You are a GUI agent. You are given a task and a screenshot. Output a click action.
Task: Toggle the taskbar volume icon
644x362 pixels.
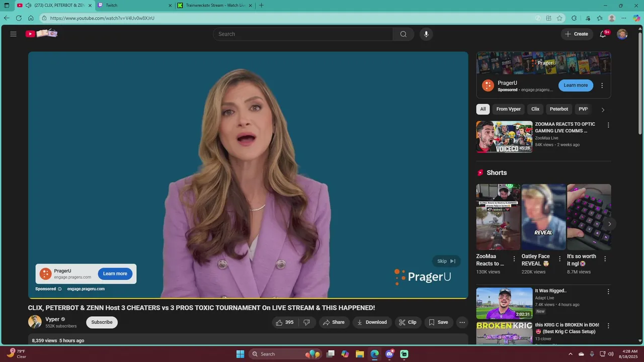coord(611,354)
